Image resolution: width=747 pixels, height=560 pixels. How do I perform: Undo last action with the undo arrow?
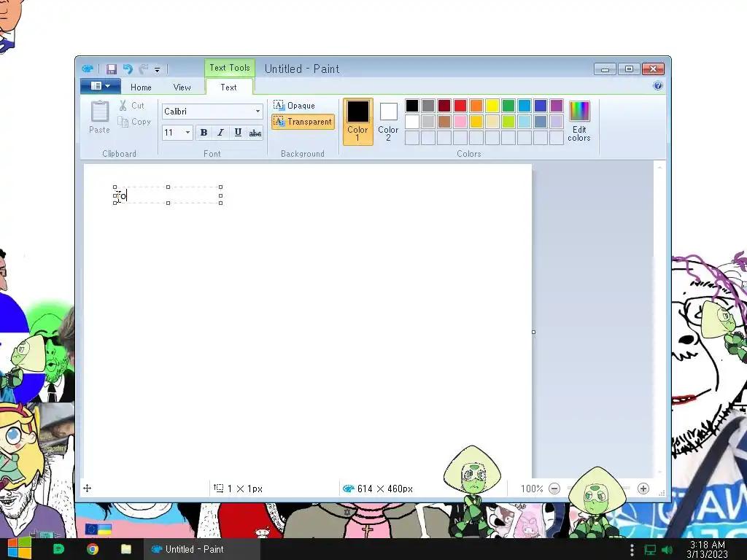pos(128,69)
